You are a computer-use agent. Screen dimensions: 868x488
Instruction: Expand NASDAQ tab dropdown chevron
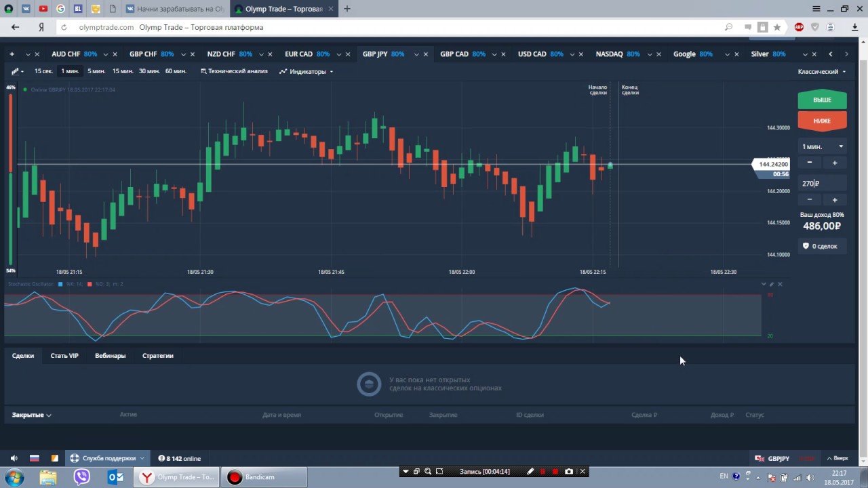[x=650, y=54]
